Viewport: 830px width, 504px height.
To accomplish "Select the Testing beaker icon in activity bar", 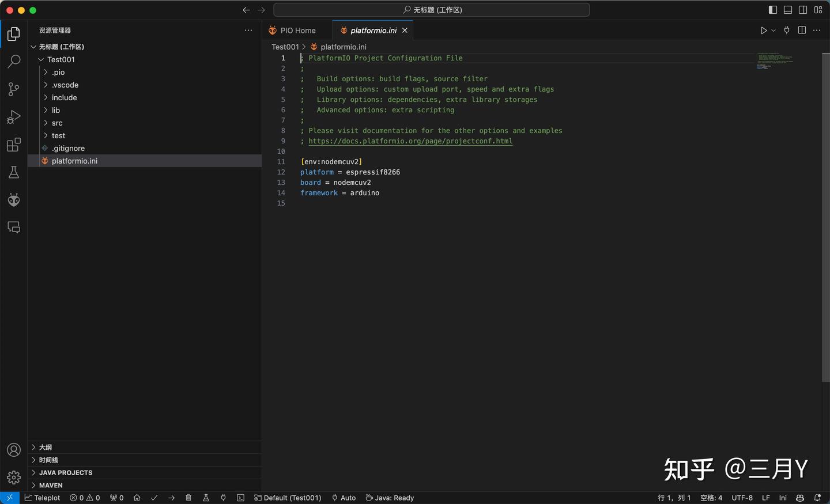I will tap(13, 172).
